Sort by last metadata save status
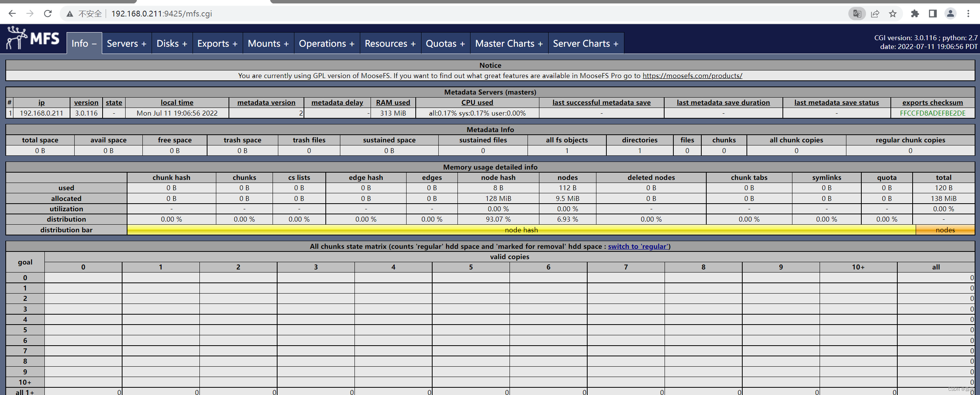Image resolution: width=980 pixels, height=395 pixels. (836, 102)
